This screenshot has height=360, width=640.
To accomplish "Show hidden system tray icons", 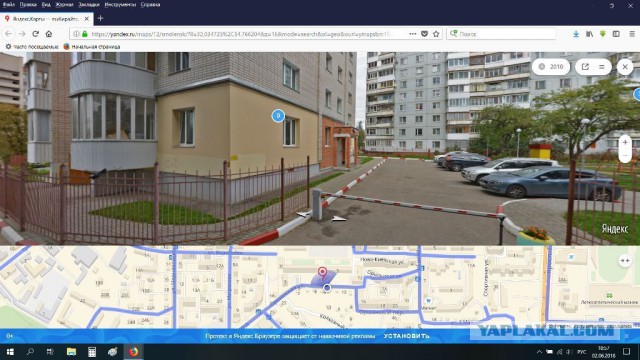I will (540, 351).
